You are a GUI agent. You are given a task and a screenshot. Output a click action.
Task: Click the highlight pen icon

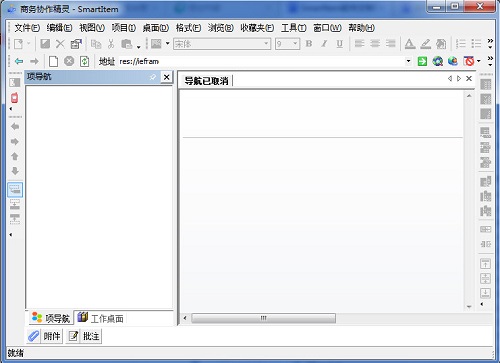[425, 44]
